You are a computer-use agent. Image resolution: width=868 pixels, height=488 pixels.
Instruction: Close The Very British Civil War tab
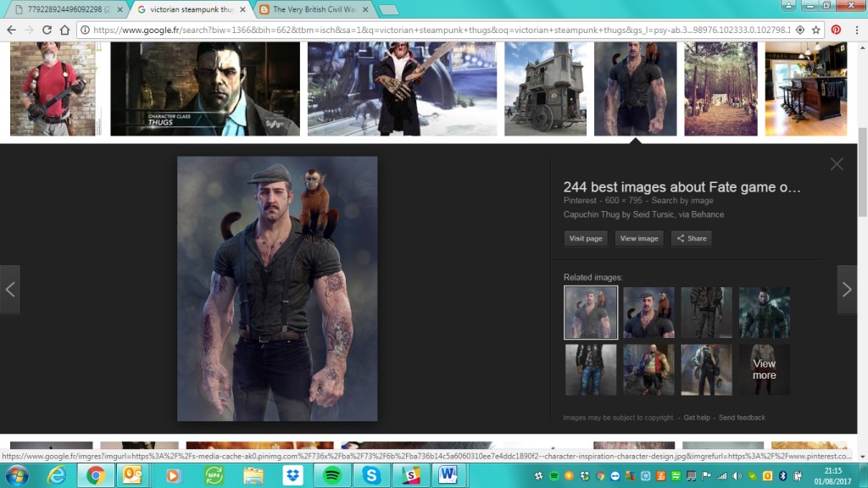(364, 9)
